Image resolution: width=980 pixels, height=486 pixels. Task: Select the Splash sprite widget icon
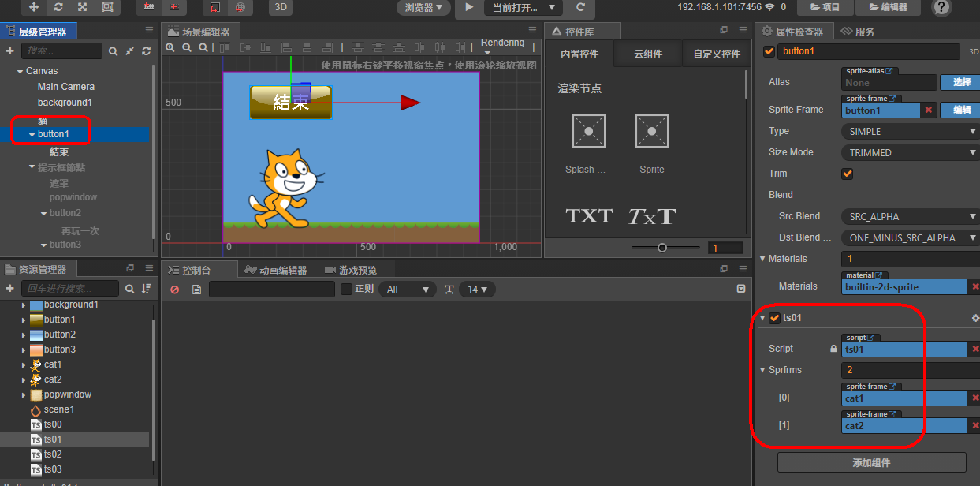(589, 131)
